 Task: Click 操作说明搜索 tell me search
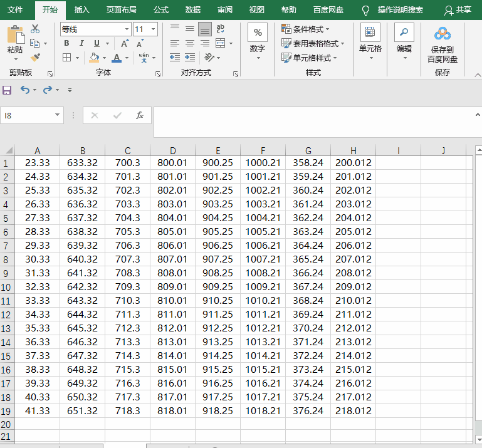coord(401,10)
